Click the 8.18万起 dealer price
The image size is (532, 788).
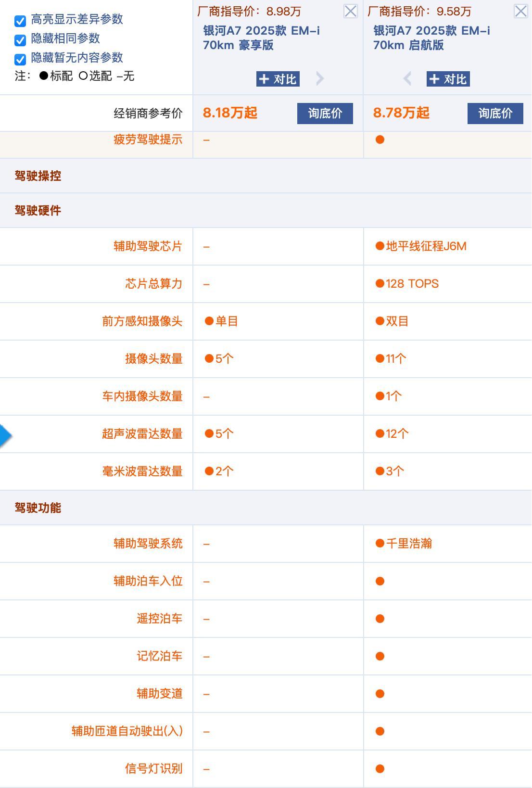coord(230,113)
